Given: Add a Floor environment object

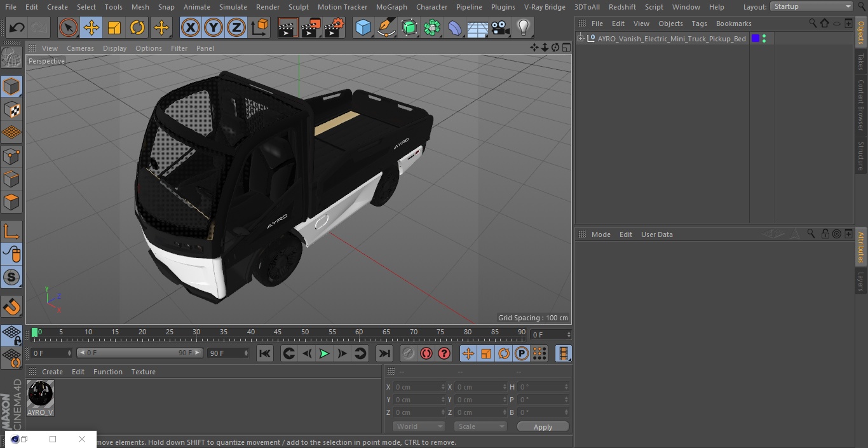Looking at the screenshot, I should (x=478, y=28).
